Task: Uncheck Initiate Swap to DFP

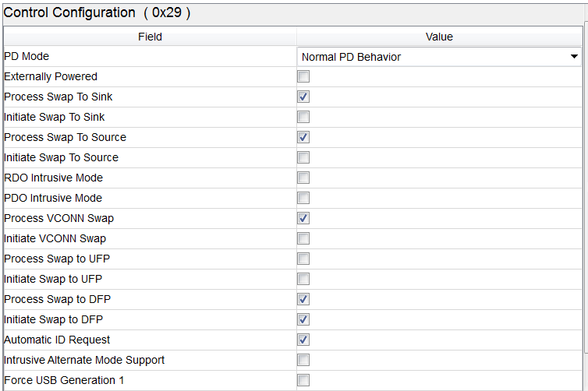Action: pos(303,319)
